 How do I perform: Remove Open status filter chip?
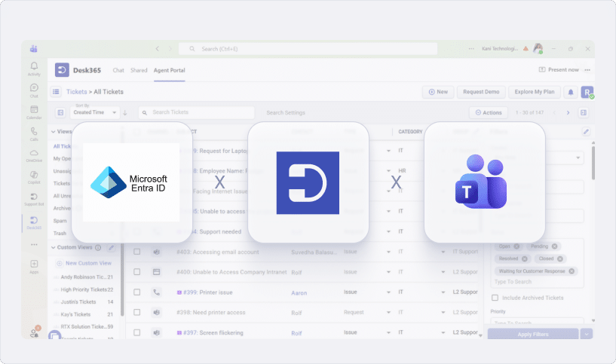[x=516, y=246]
